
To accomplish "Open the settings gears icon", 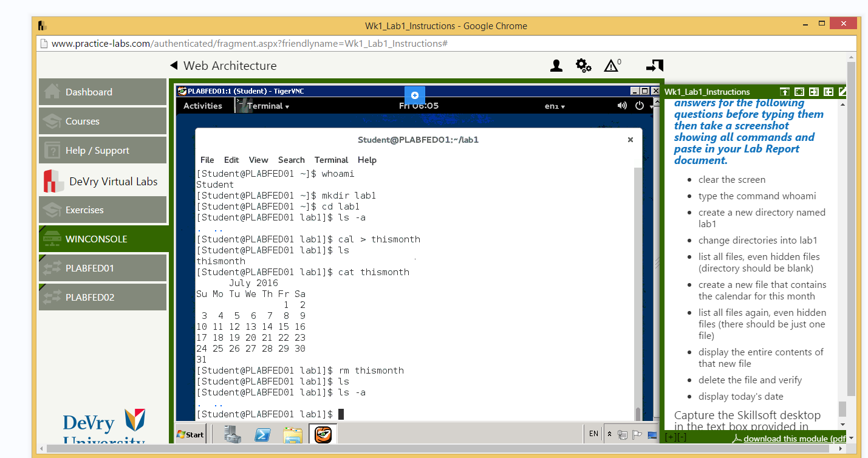I will click(583, 66).
